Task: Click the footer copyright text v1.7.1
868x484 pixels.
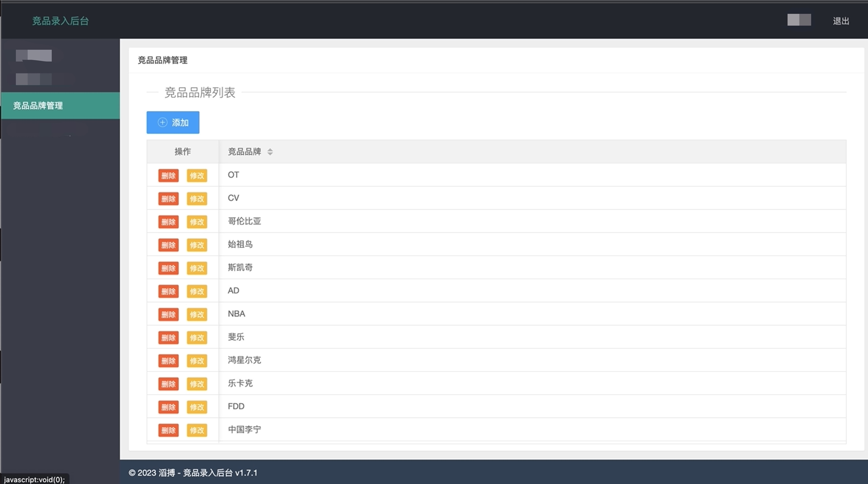Action: click(x=193, y=473)
